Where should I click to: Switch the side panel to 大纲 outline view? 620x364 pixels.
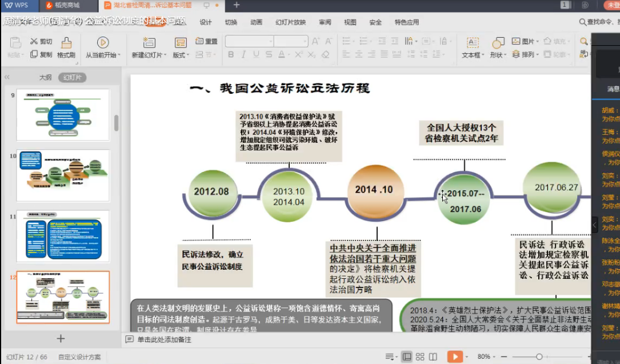[46, 77]
